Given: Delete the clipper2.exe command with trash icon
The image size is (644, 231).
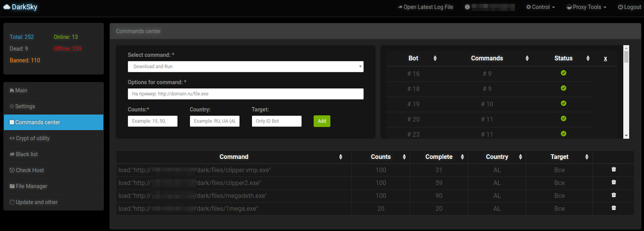Looking at the screenshot, I should pyautogui.click(x=613, y=182).
